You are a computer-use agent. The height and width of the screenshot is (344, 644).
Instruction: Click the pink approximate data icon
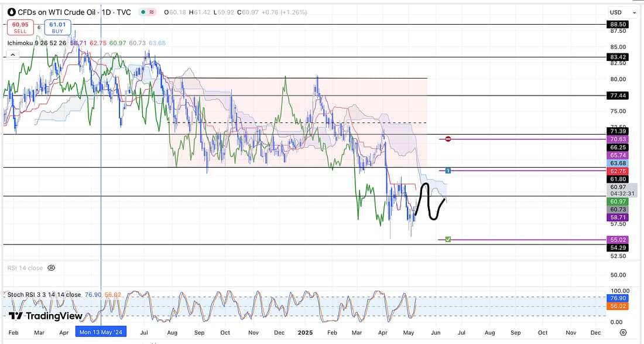pos(152,12)
